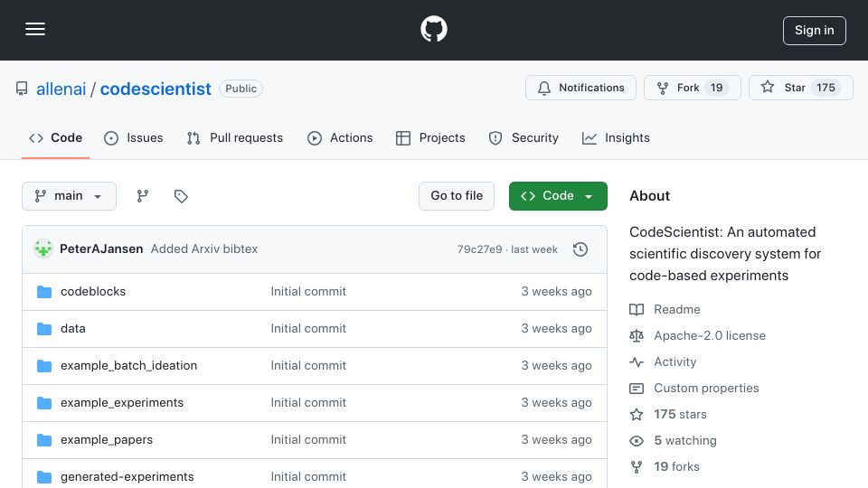Open the example_batch_ideation folder
The height and width of the screenshot is (488, 868).
[x=129, y=366]
